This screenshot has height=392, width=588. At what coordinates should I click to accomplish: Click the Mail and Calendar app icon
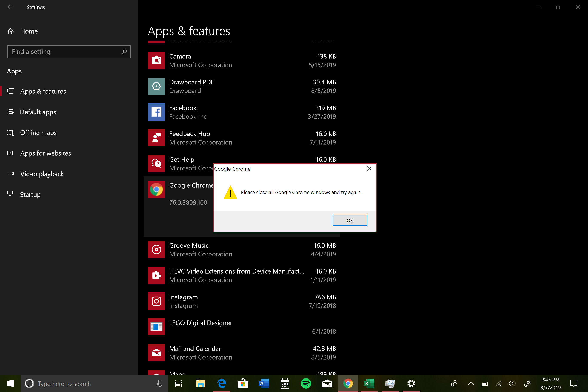156,352
